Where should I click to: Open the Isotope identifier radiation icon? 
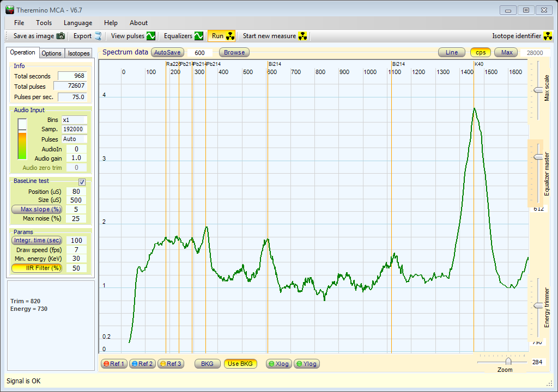548,36
